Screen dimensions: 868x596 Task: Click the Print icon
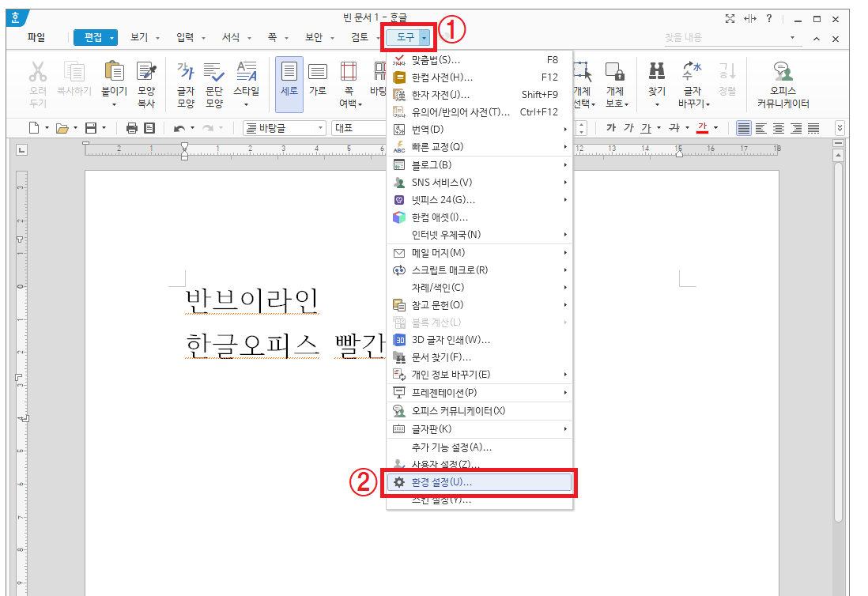(132, 128)
